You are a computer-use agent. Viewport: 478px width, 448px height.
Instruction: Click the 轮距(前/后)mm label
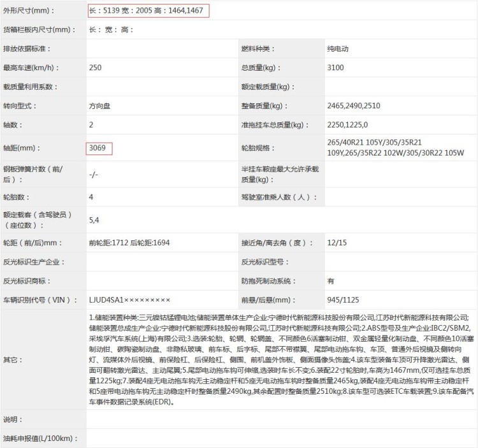(x=33, y=243)
